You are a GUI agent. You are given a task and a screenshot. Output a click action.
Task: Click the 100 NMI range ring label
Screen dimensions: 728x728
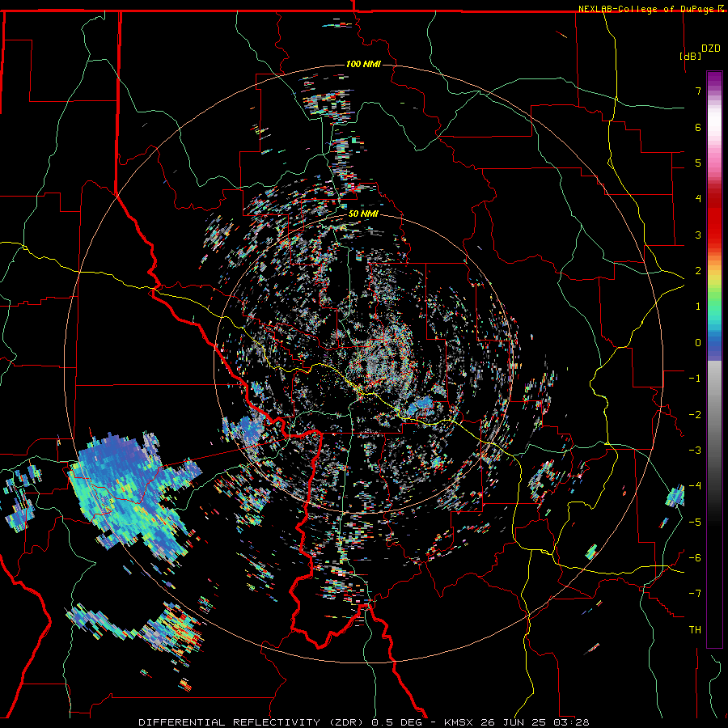click(363, 64)
